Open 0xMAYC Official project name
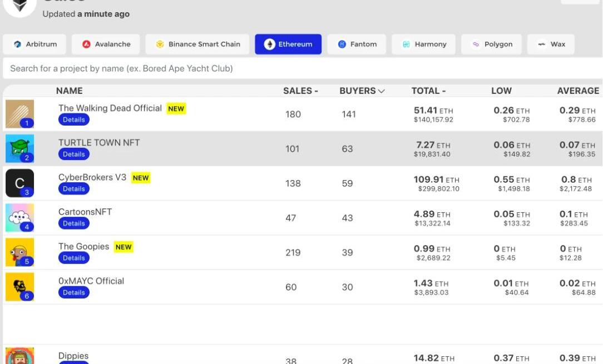Viewport: 603px width, 364px height. (91, 281)
